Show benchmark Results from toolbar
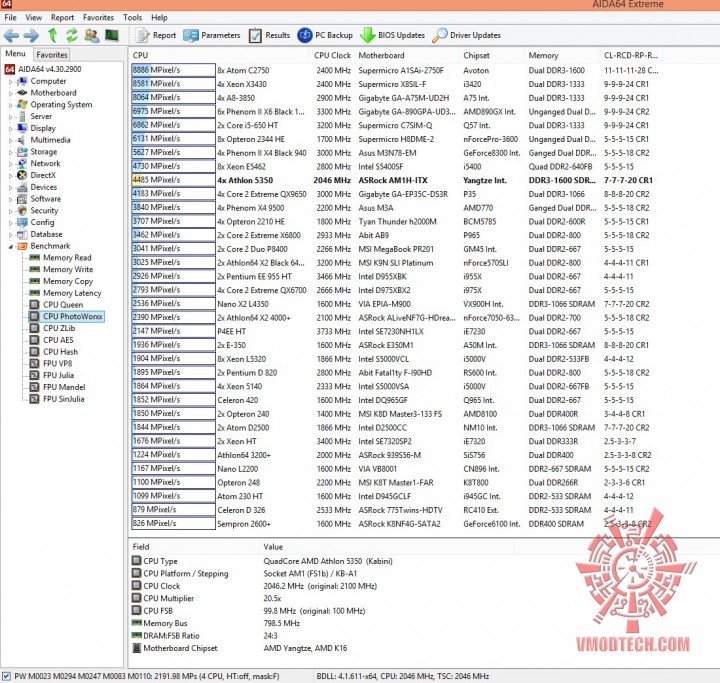Image resolution: width=720 pixels, height=683 pixels. click(270, 35)
